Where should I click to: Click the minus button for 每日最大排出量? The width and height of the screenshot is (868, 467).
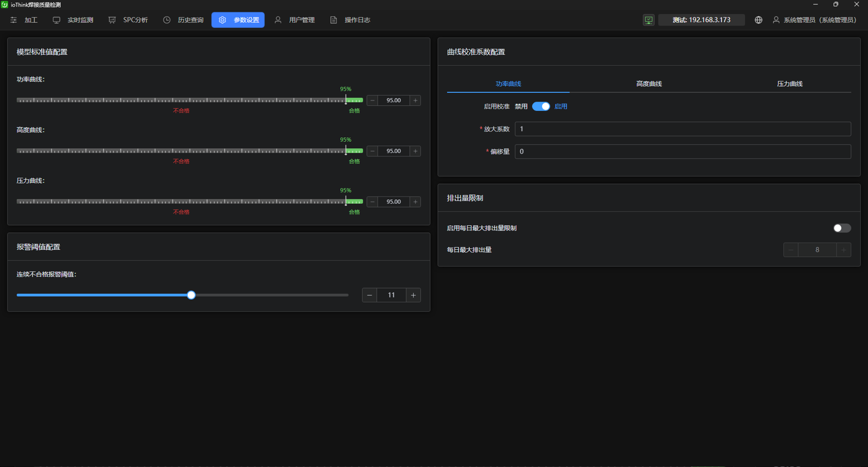coord(791,250)
